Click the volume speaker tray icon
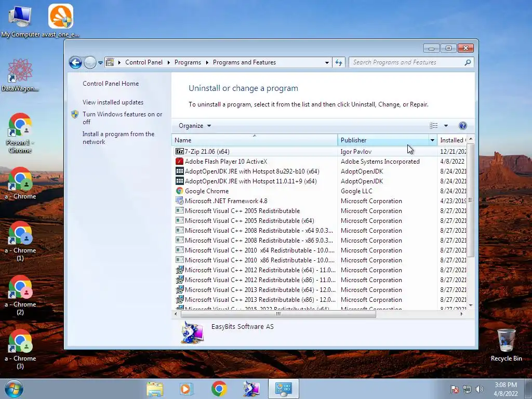532x399 pixels. pyautogui.click(x=479, y=389)
